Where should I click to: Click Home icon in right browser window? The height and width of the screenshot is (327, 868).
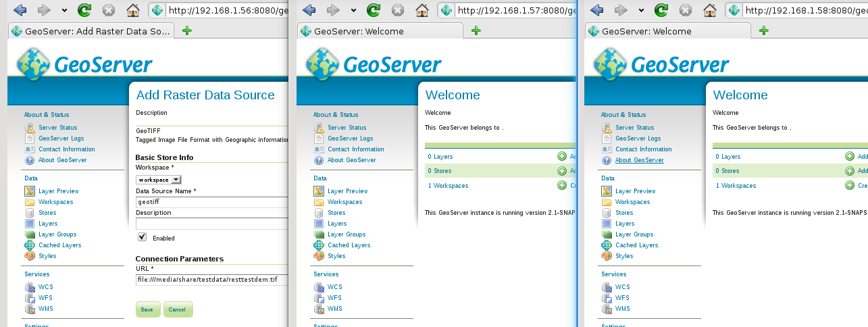pos(711,10)
